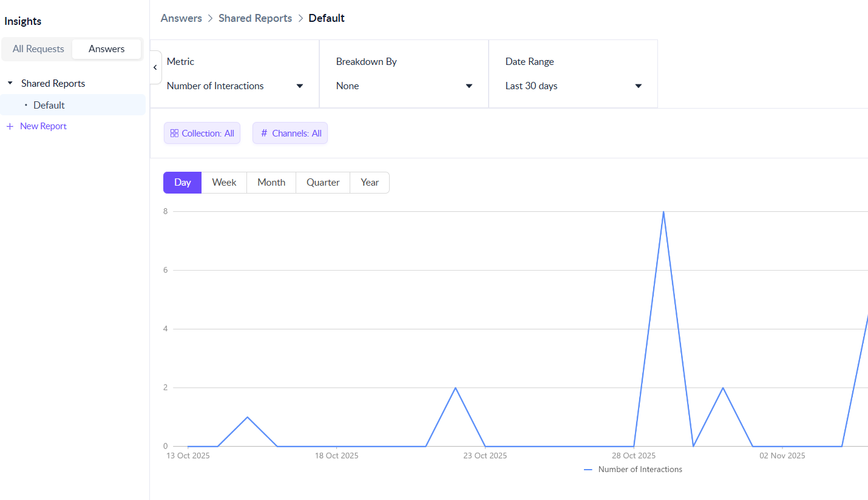Collapse the Shared Reports tree arrow
This screenshot has width=868, height=500.
[10, 84]
